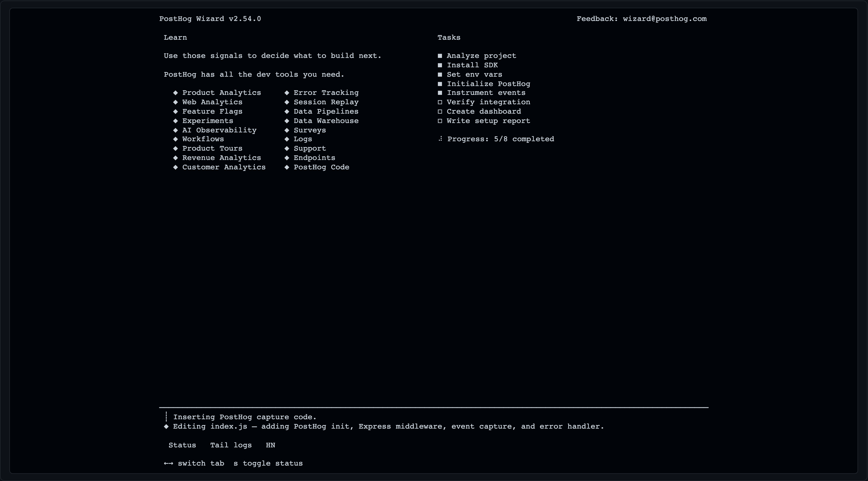Viewport: 868px width, 481px height.
Task: Click the diamond bullet beside Data Warehouse
Action: [287, 121]
